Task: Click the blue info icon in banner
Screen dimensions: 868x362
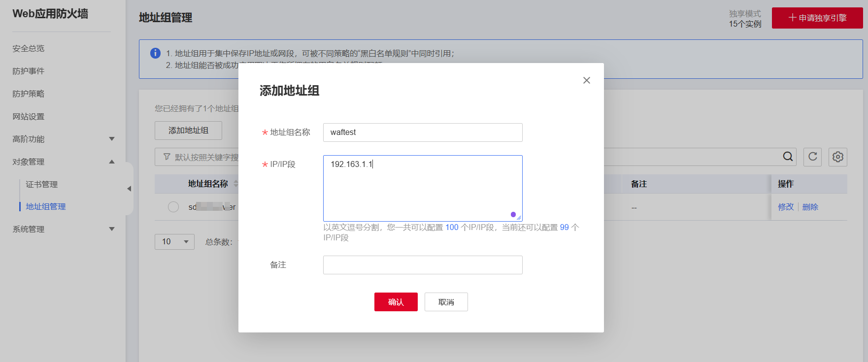Action: point(155,53)
